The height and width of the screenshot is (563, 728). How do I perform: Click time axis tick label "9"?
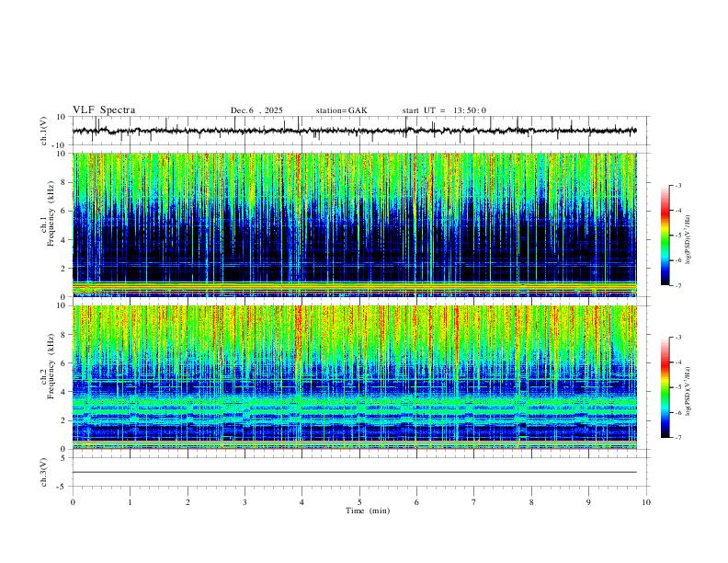coord(588,502)
